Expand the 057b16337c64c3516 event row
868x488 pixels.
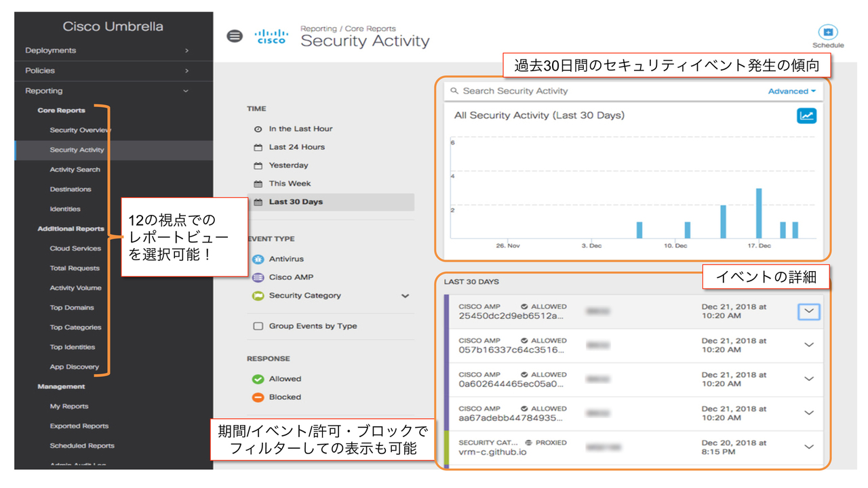pyautogui.click(x=809, y=345)
